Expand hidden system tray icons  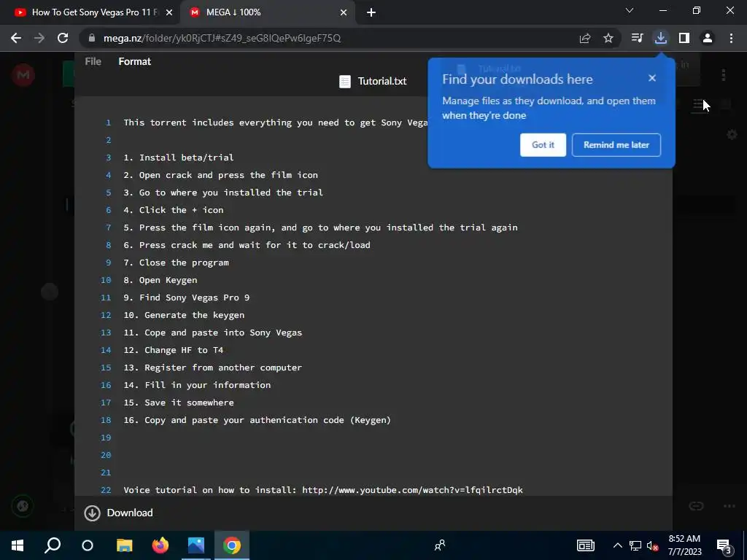617,545
